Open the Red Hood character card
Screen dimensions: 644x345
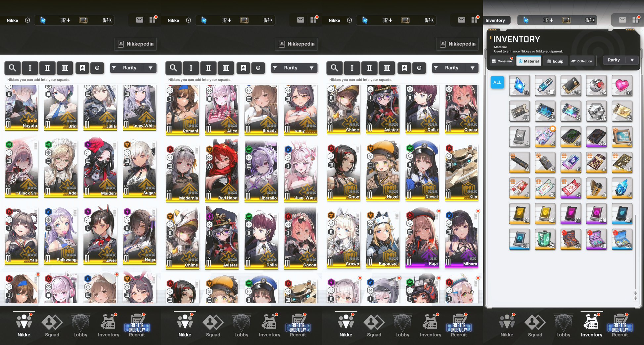pos(222,170)
